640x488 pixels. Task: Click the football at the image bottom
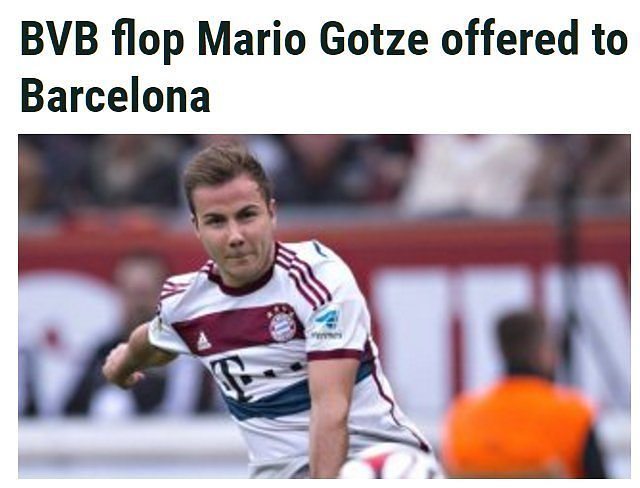[x=389, y=464]
